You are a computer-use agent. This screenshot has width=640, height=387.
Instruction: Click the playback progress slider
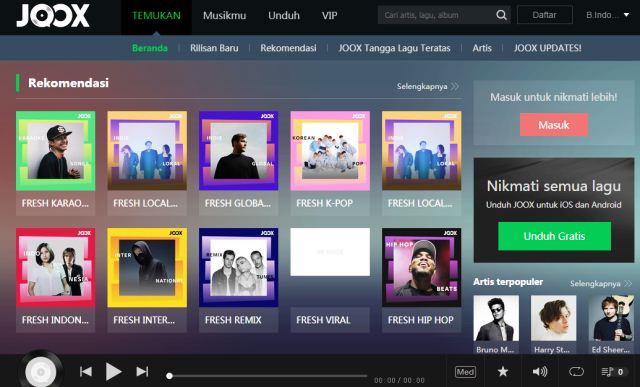pyautogui.click(x=267, y=376)
